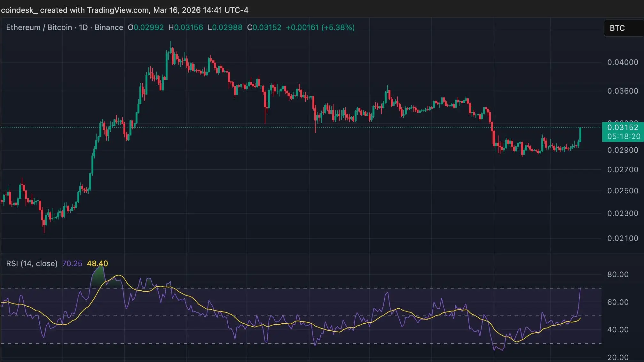This screenshot has width=644, height=362.
Task: Click the purple RSI value 70.25
Action: tap(72, 264)
